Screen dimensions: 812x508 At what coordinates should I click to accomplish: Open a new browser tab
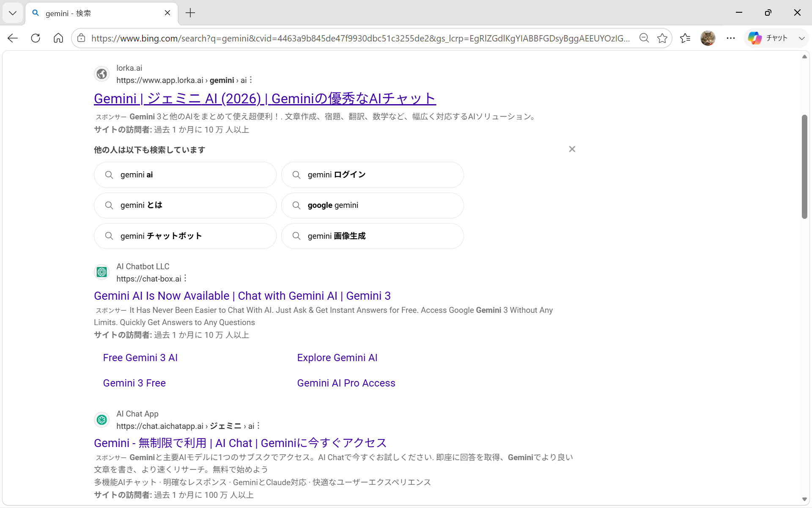(190, 13)
